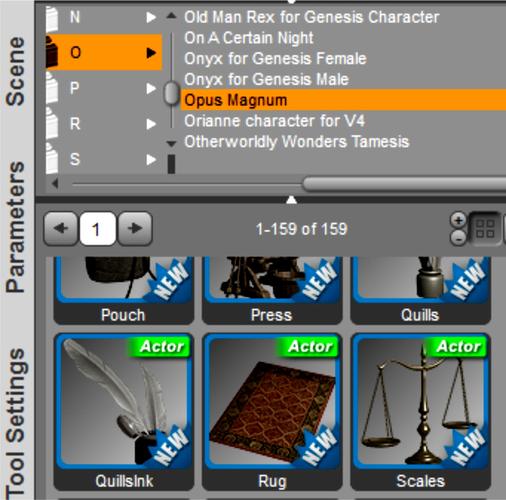Open the QuillsInk actor thumbnail
506x500 pixels.
coord(124,412)
